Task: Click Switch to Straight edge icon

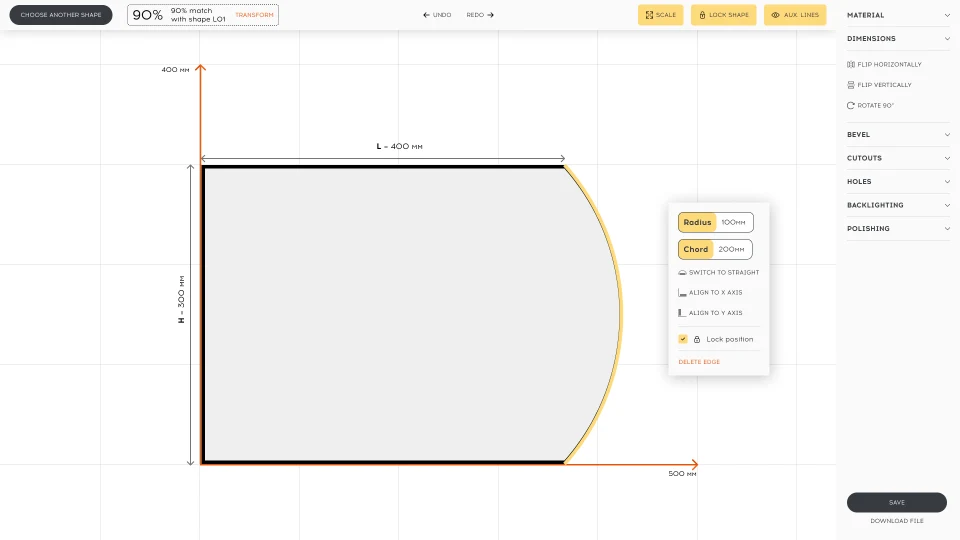Action: point(682,272)
